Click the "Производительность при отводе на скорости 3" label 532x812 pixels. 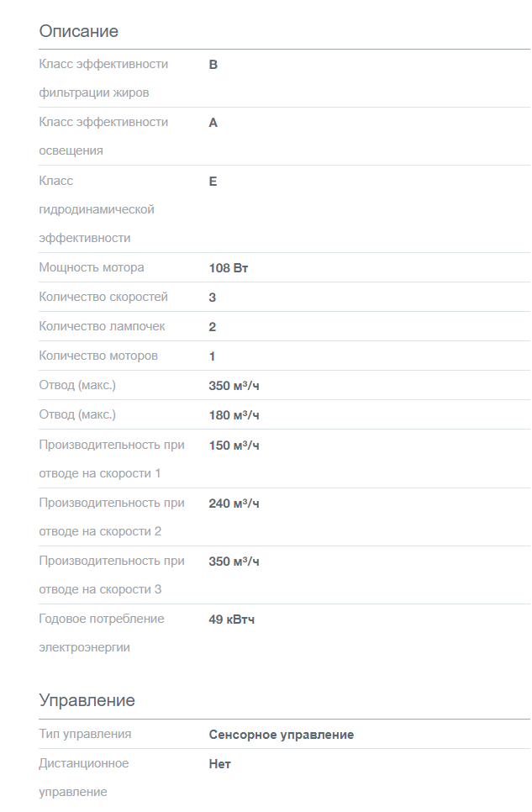(x=112, y=575)
